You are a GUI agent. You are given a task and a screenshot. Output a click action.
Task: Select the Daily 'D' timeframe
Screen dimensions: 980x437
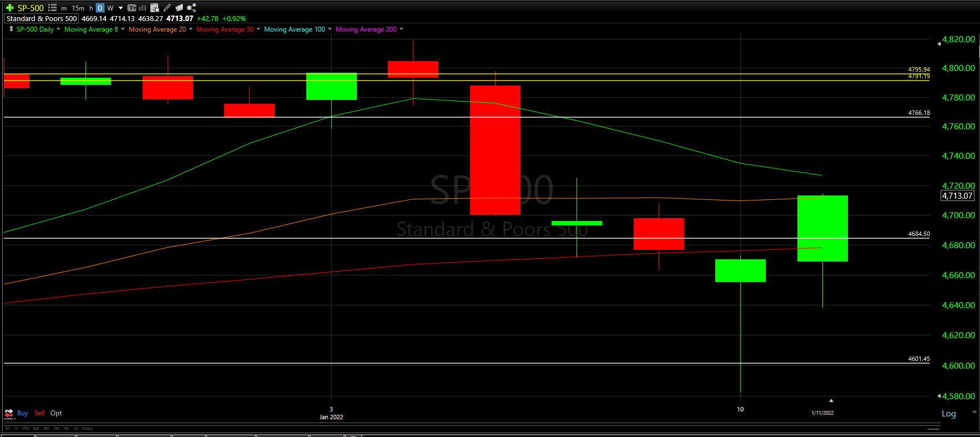100,8
